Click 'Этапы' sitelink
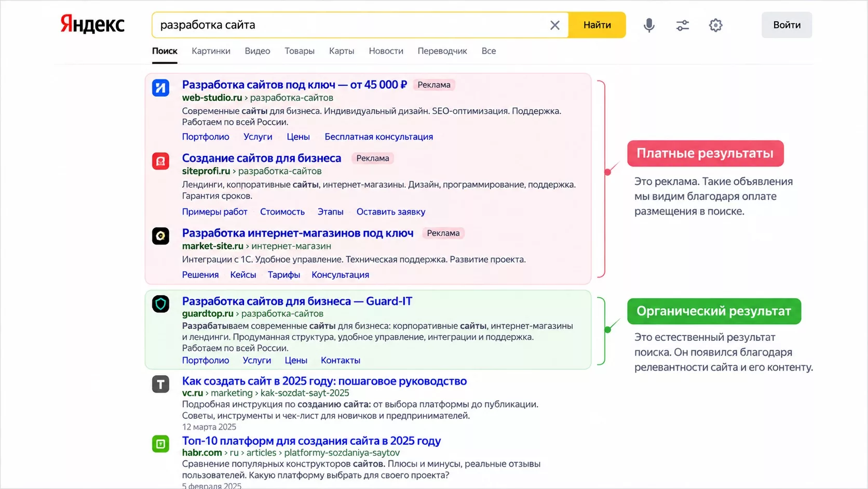 [330, 212]
